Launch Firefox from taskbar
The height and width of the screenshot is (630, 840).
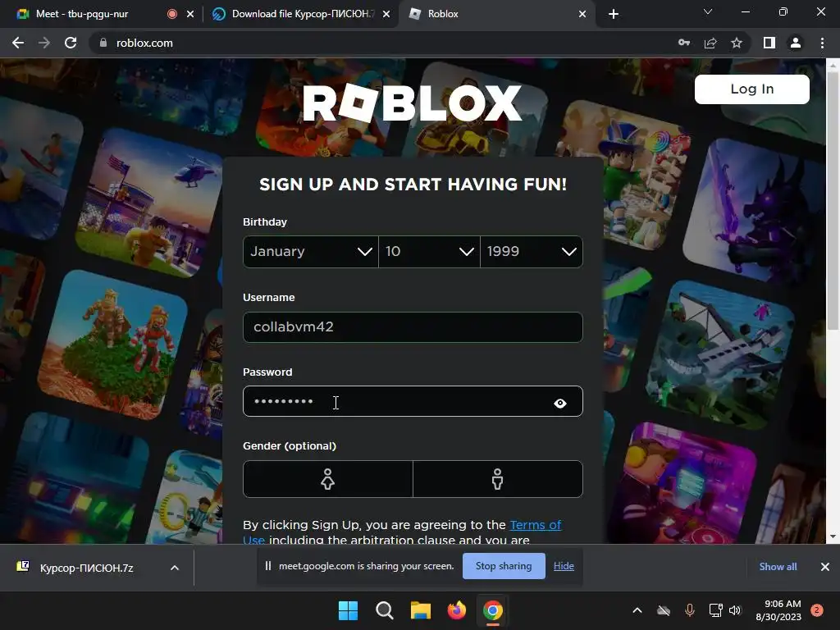[x=456, y=610]
